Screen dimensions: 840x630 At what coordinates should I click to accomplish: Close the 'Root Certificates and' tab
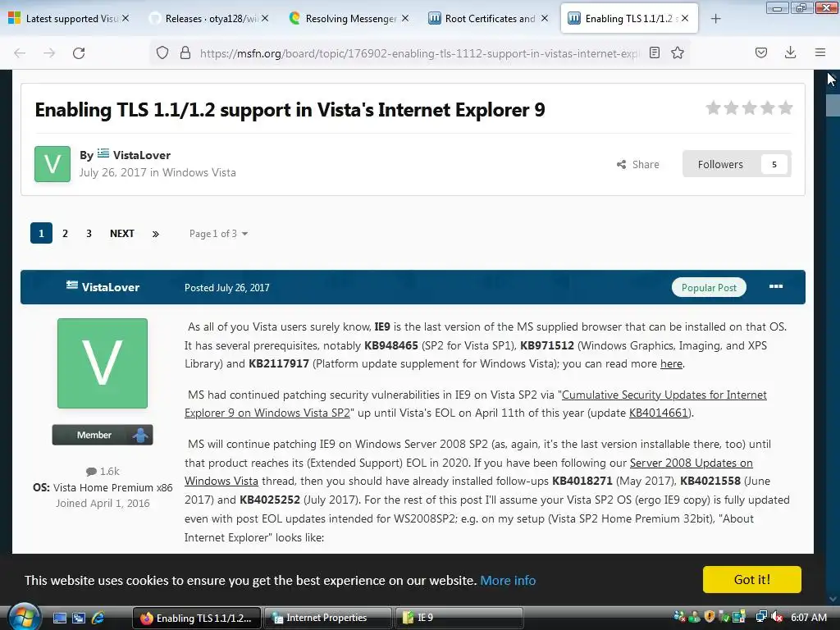coord(545,18)
